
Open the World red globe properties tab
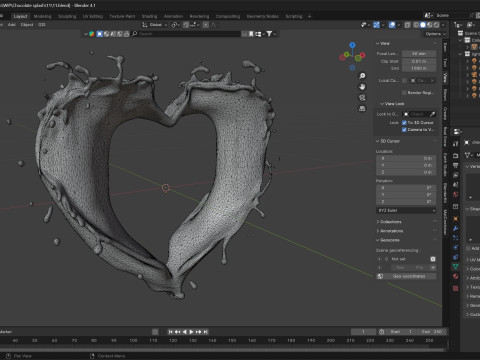point(455,194)
